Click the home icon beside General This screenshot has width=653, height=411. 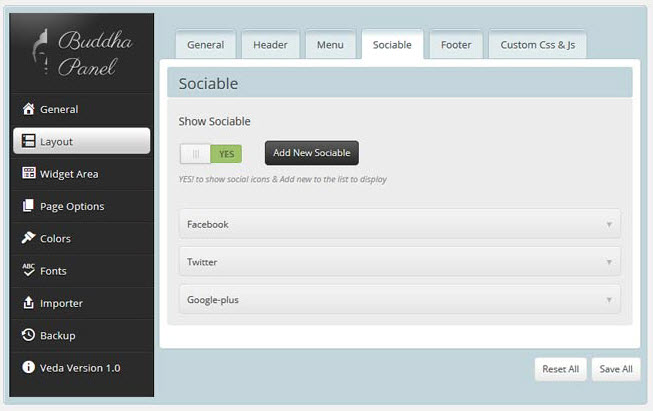(28, 109)
